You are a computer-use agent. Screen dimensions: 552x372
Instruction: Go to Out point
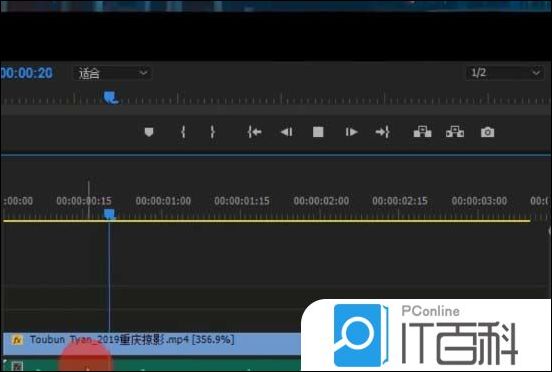383,132
